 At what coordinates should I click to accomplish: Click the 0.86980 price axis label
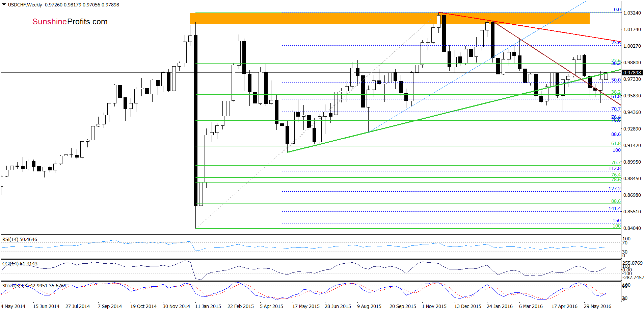[x=632, y=195]
